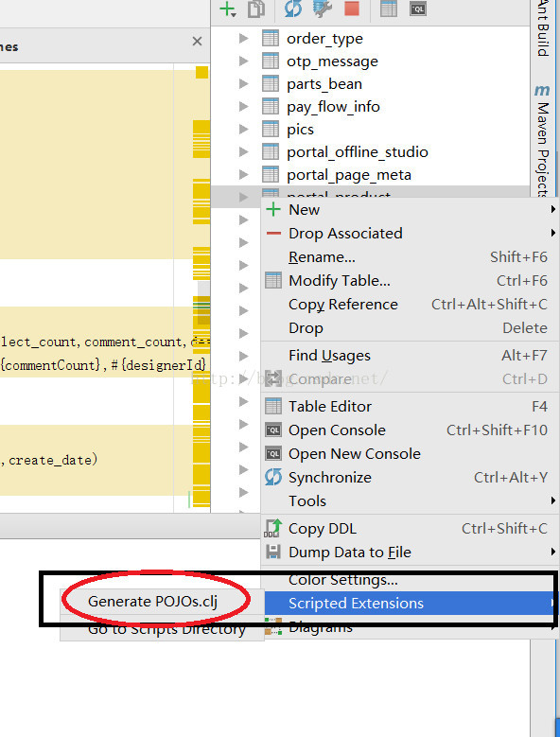Close the editor tab with X

click(x=198, y=42)
